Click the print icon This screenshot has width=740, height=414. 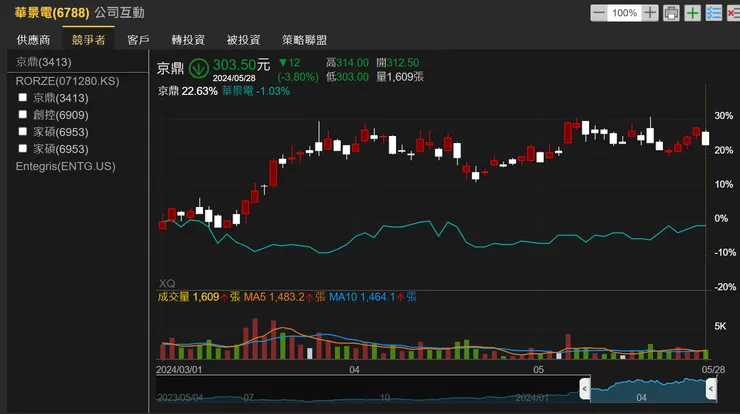pyautogui.click(x=671, y=13)
